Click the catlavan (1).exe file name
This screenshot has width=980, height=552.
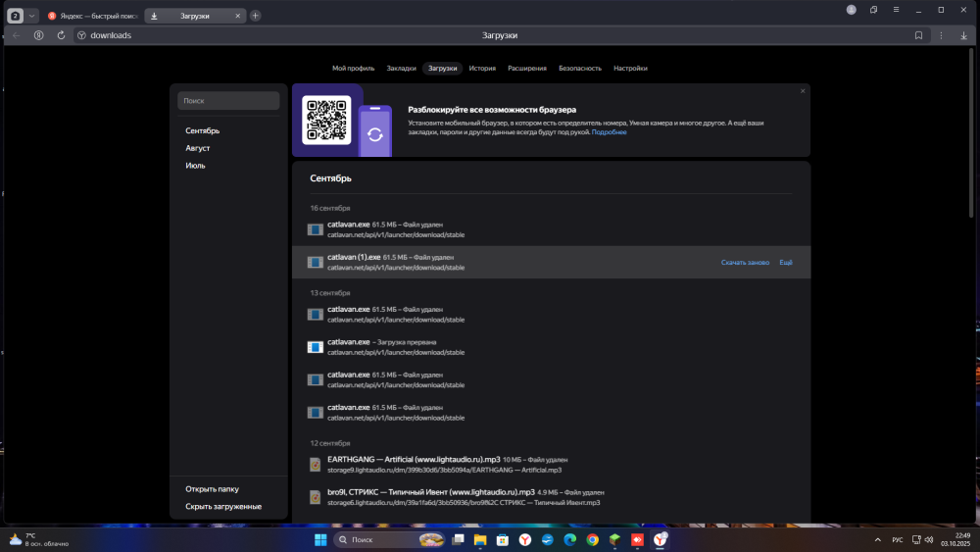pyautogui.click(x=354, y=257)
